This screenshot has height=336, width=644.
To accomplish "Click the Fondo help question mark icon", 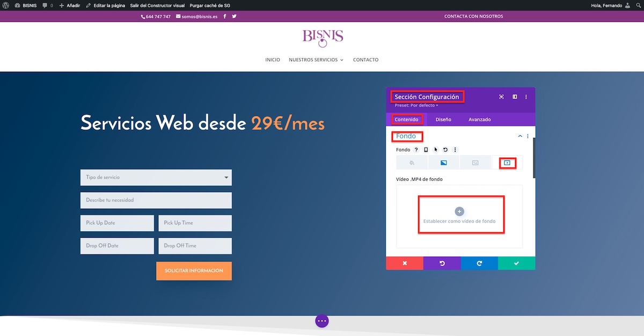I will click(x=416, y=150).
